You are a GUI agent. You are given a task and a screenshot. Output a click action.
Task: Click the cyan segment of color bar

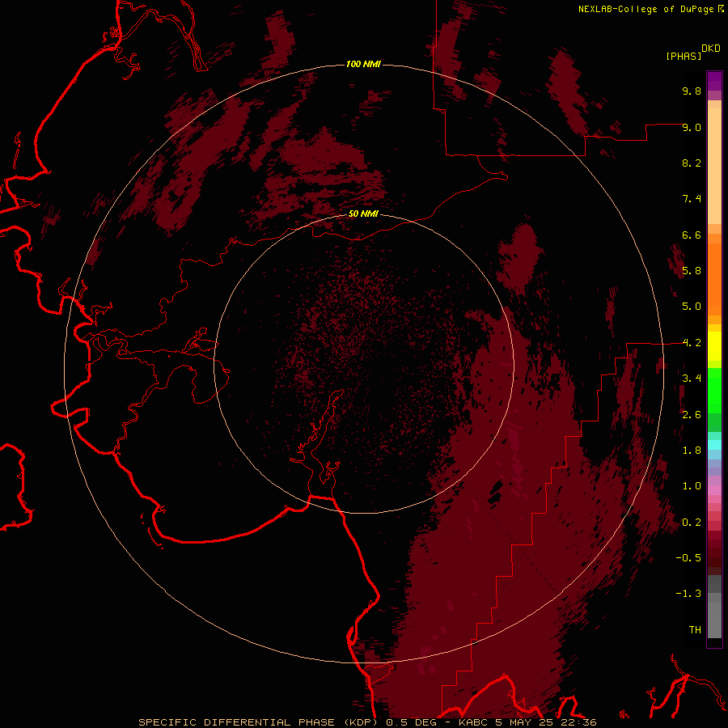coord(714,445)
